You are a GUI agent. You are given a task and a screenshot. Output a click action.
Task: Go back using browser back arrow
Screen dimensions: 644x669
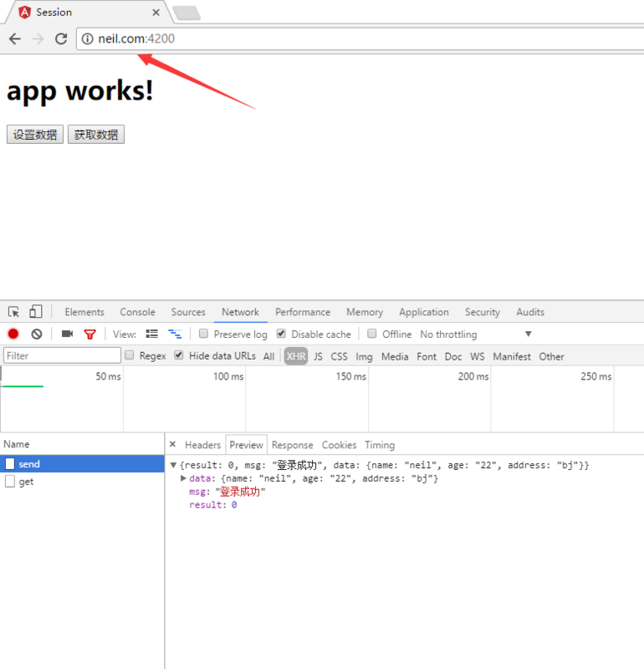(x=15, y=38)
